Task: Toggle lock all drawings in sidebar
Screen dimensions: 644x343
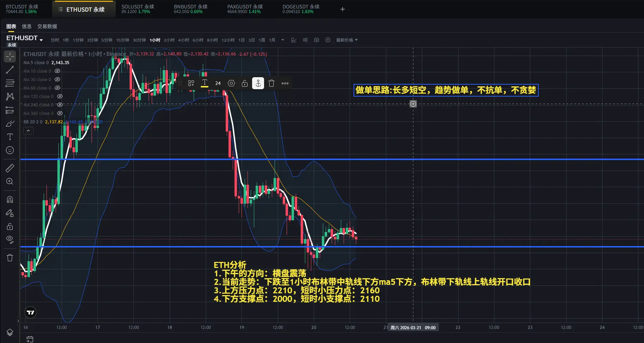Action: coord(10,226)
